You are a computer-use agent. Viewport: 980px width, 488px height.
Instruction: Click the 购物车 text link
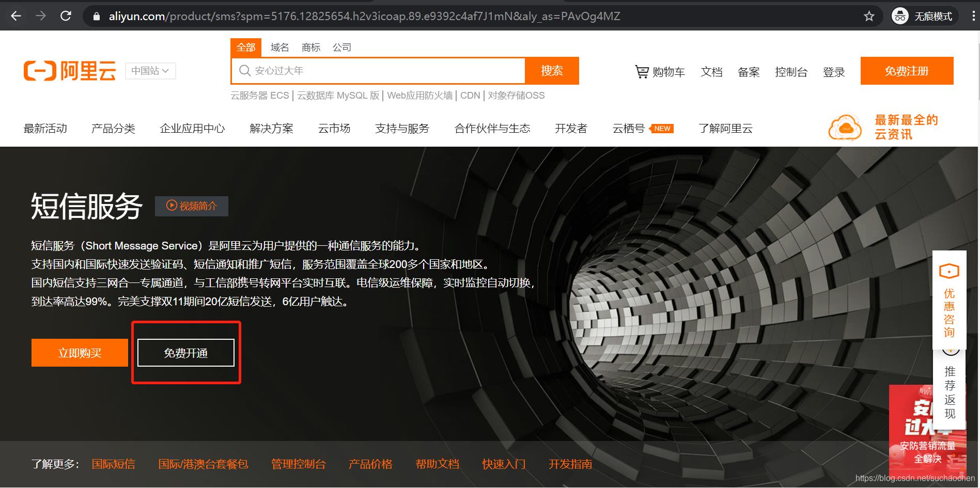pyautogui.click(x=668, y=72)
